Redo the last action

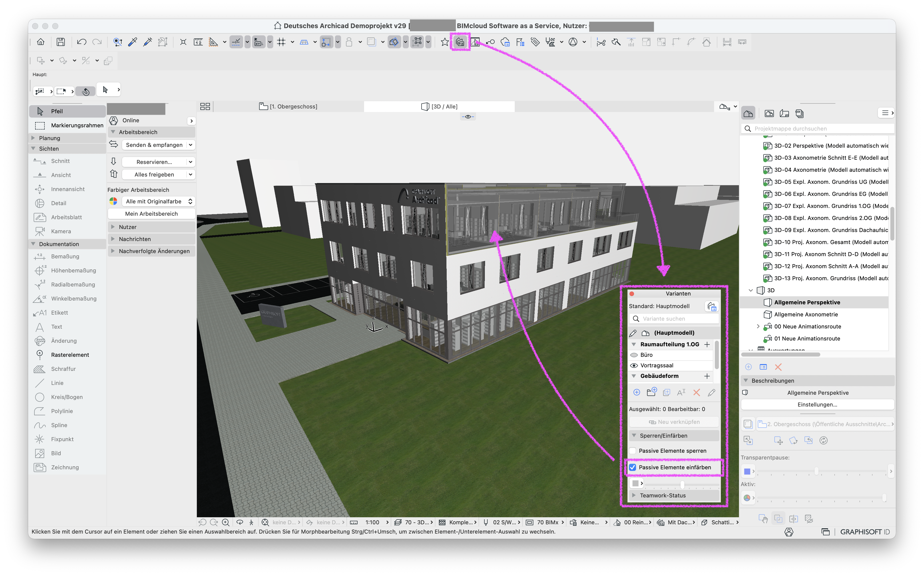[97, 42]
